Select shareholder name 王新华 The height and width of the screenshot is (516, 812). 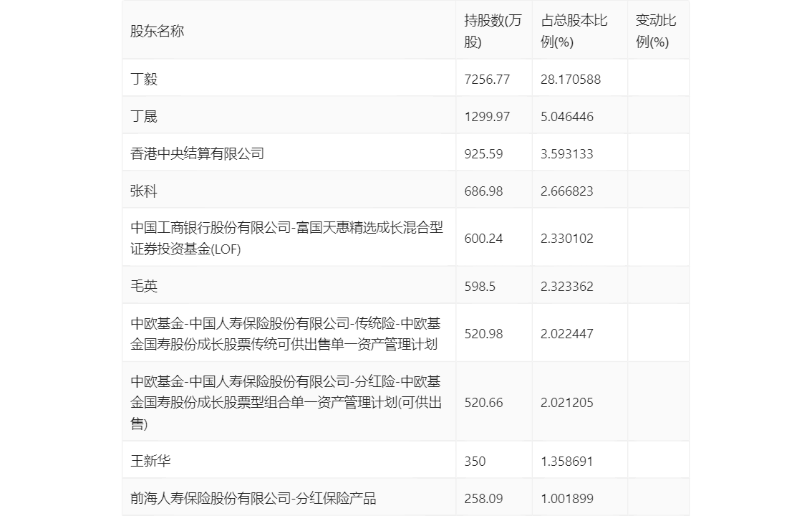150,461
